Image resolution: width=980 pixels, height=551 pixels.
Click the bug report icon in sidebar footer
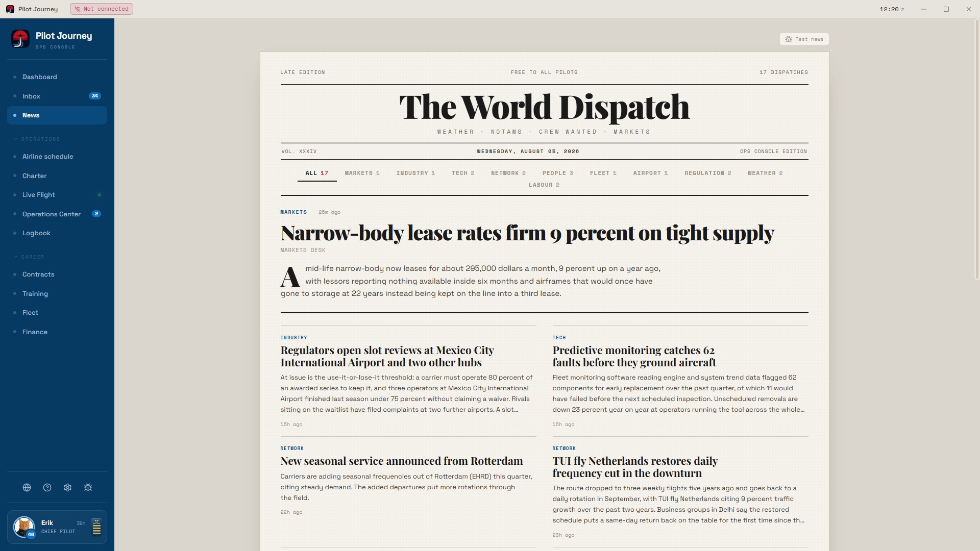tap(88, 488)
